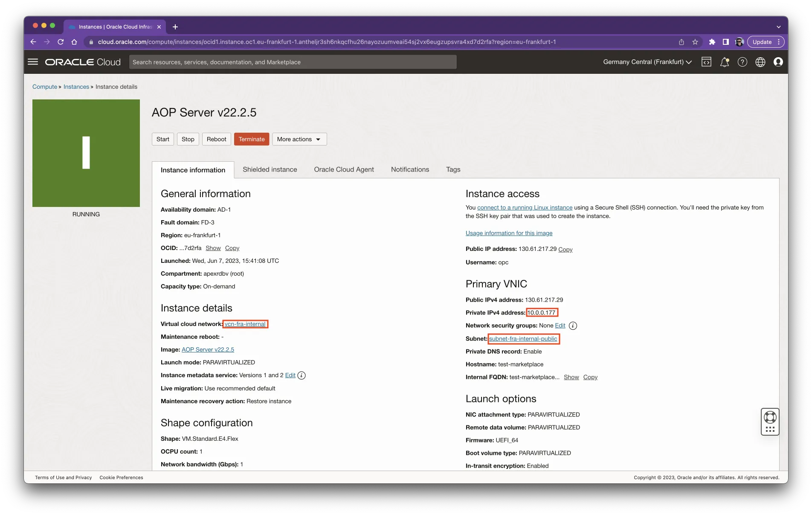Switch to the Instance information tab
The height and width of the screenshot is (515, 812).
pyautogui.click(x=193, y=170)
